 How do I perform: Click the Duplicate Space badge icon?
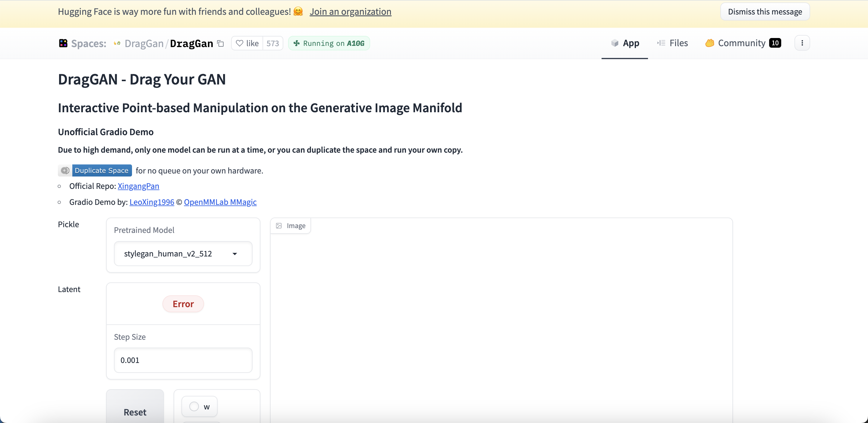tap(65, 170)
